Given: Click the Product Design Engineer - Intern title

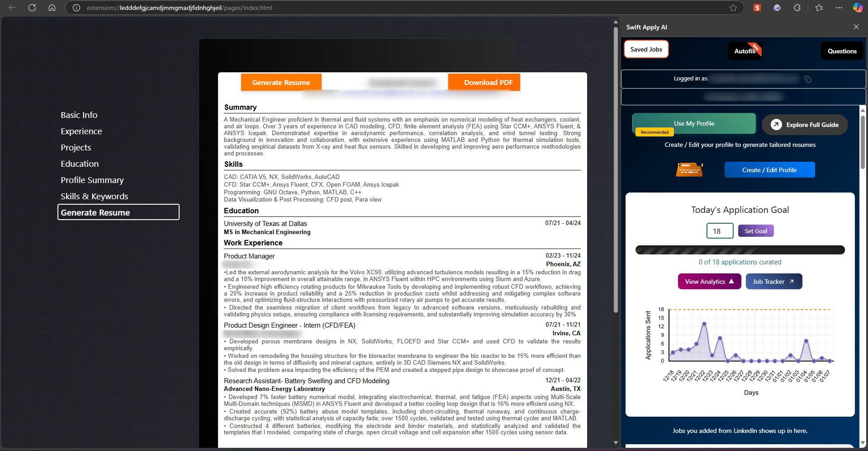Looking at the screenshot, I should click(x=289, y=325).
